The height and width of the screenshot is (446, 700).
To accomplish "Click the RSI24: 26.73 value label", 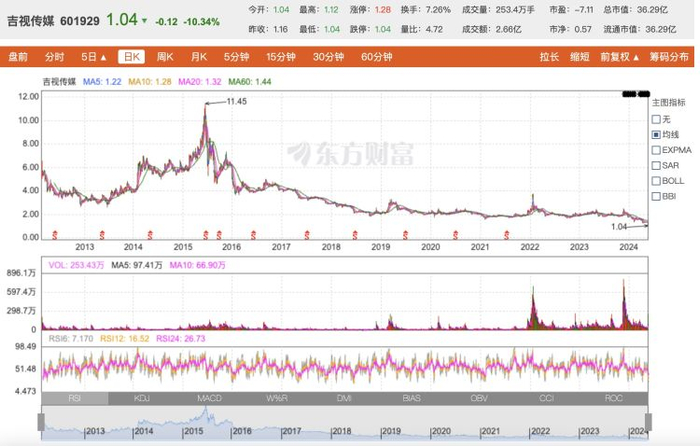I will click(x=181, y=339).
